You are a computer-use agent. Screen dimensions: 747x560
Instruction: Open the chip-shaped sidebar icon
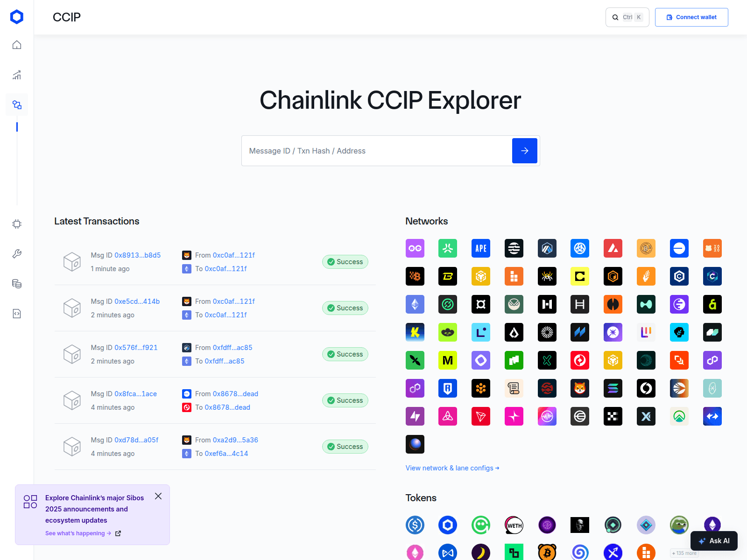point(17,224)
